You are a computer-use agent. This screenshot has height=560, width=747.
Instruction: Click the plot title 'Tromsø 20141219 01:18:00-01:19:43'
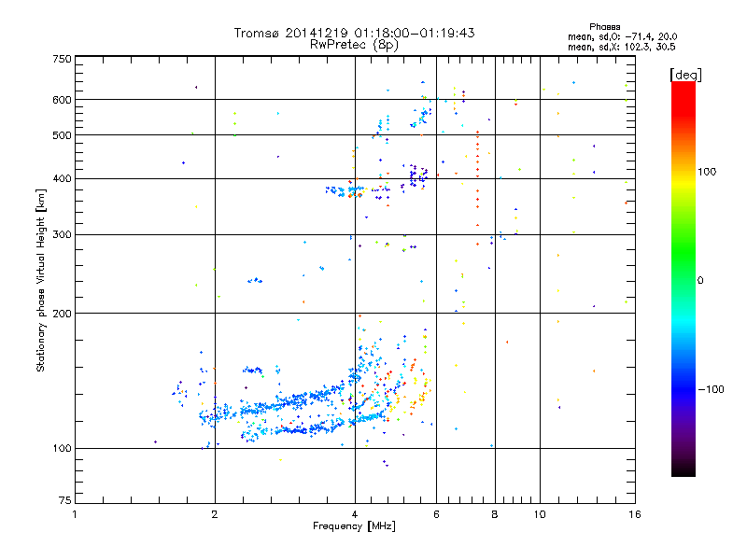[x=354, y=33]
